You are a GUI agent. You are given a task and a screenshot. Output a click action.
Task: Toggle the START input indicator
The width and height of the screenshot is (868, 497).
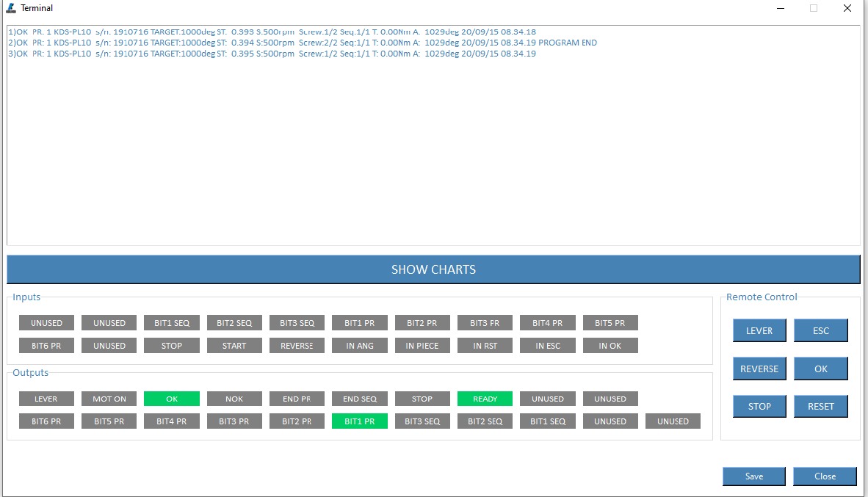[234, 346]
